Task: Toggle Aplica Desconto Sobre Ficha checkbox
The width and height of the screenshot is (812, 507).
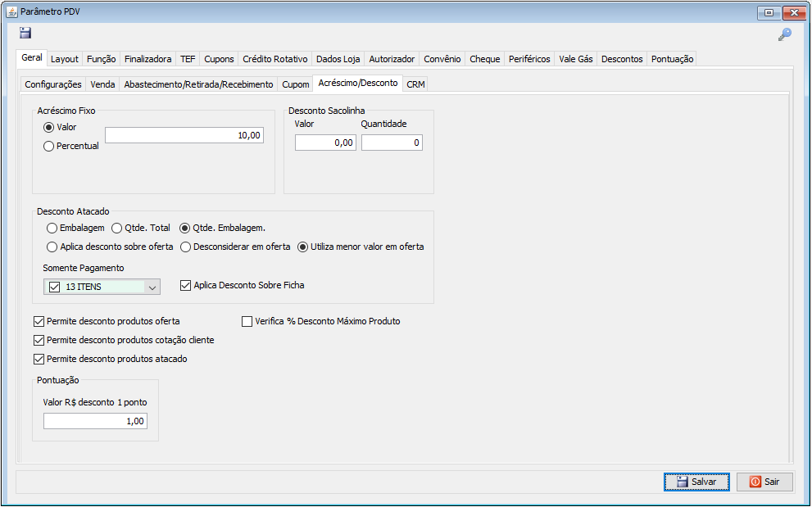Action: 185,285
